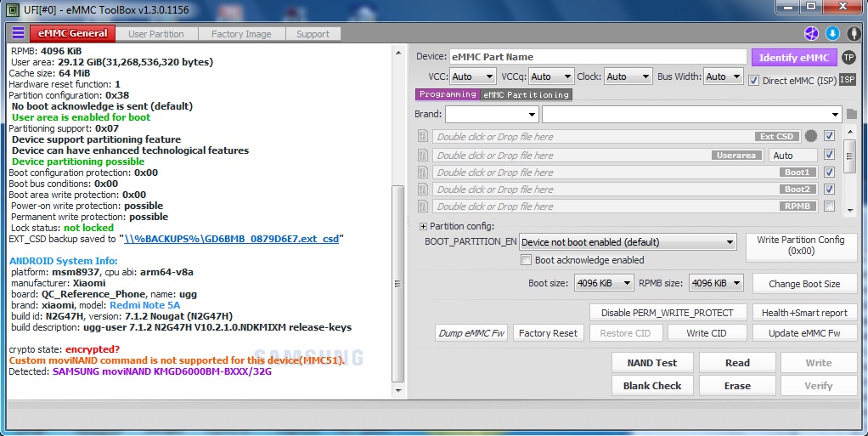The image size is (868, 436).
Task: Open the Brand dropdown
Action: click(x=492, y=115)
